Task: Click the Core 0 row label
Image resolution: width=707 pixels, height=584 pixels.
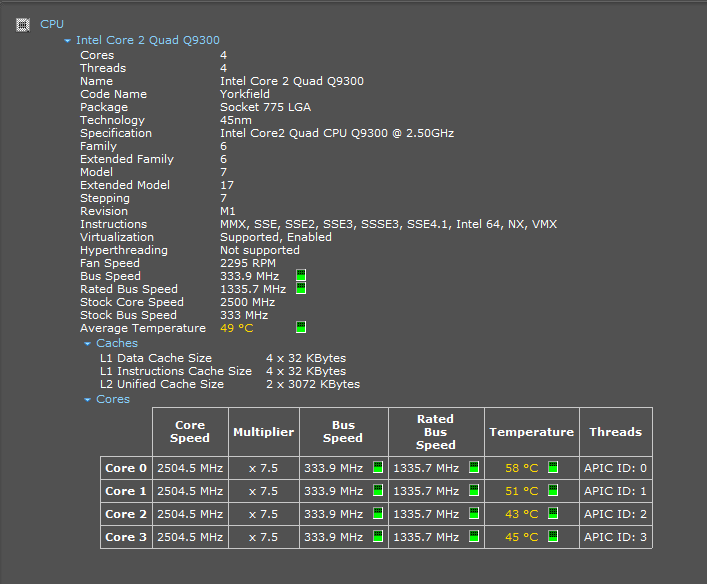Action: (126, 468)
